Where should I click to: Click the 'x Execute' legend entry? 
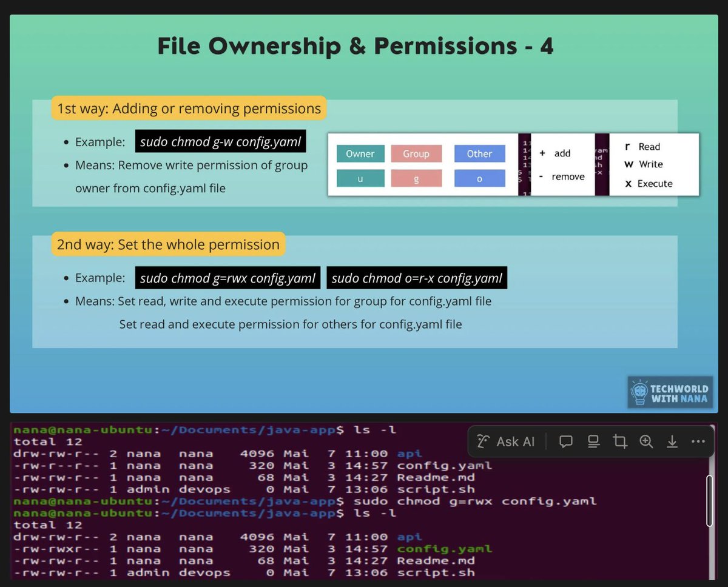pos(649,183)
